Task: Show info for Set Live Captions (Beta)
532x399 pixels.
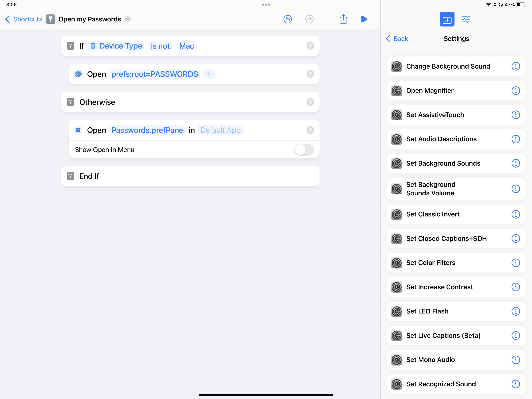Action: [515, 335]
